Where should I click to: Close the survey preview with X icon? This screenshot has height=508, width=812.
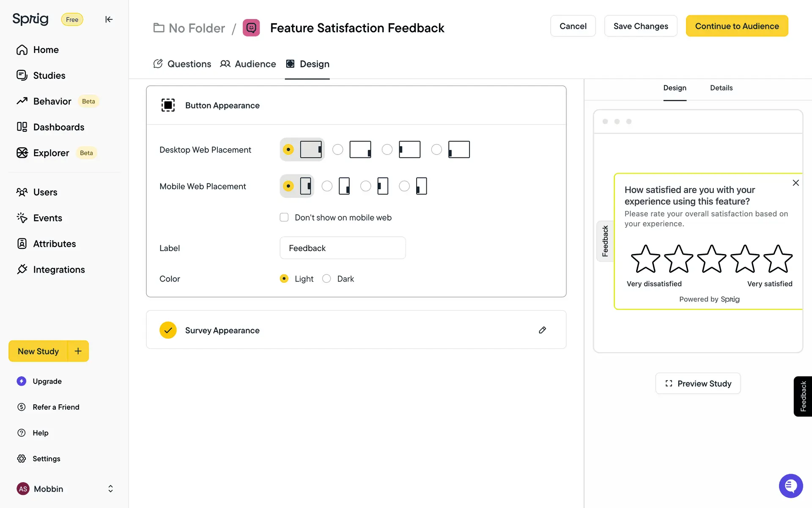pyautogui.click(x=796, y=183)
